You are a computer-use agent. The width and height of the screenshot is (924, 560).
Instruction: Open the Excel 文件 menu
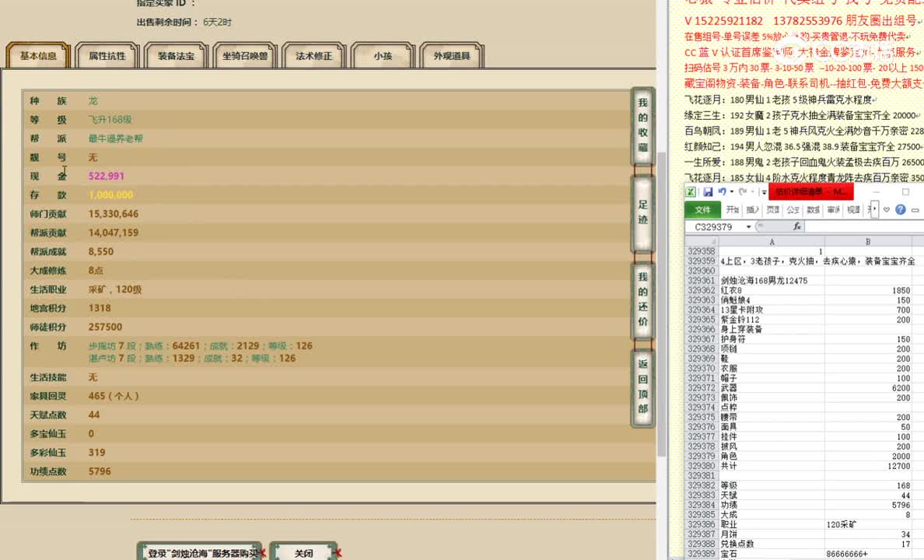tap(702, 209)
